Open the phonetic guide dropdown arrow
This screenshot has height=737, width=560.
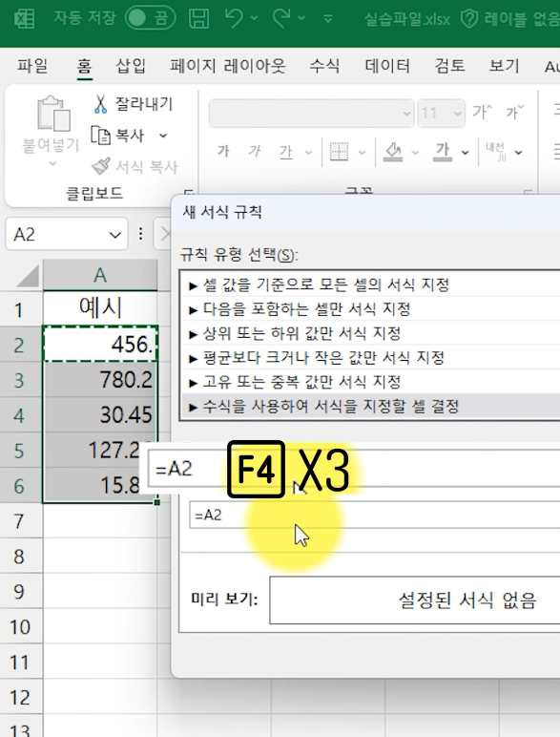(518, 153)
